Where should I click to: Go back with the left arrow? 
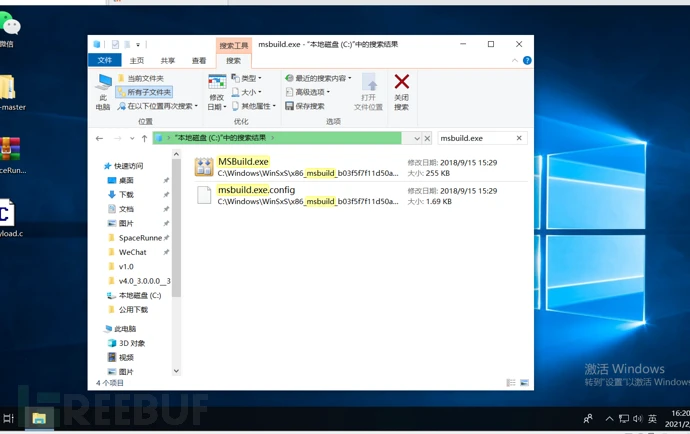pos(99,138)
